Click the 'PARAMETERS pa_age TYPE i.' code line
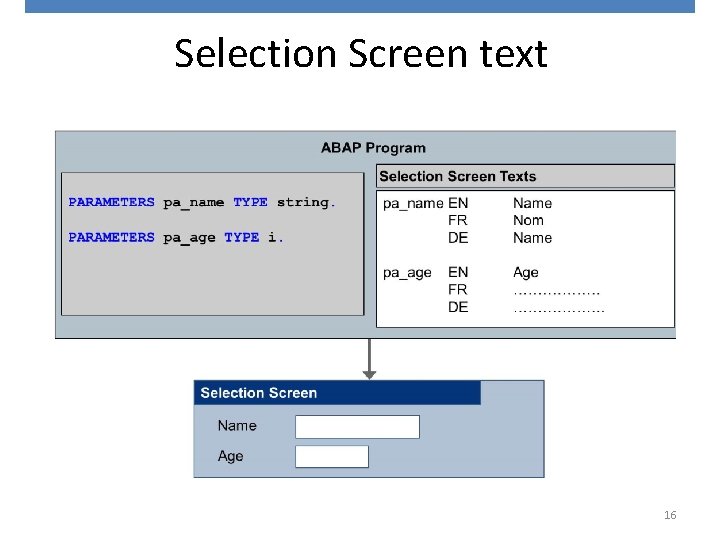The height and width of the screenshot is (540, 720). [176, 238]
